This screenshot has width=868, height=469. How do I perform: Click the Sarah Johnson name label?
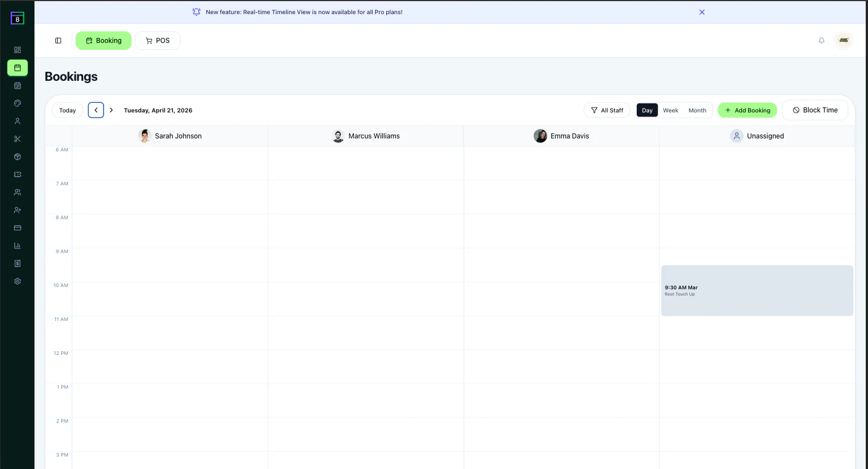tap(178, 136)
